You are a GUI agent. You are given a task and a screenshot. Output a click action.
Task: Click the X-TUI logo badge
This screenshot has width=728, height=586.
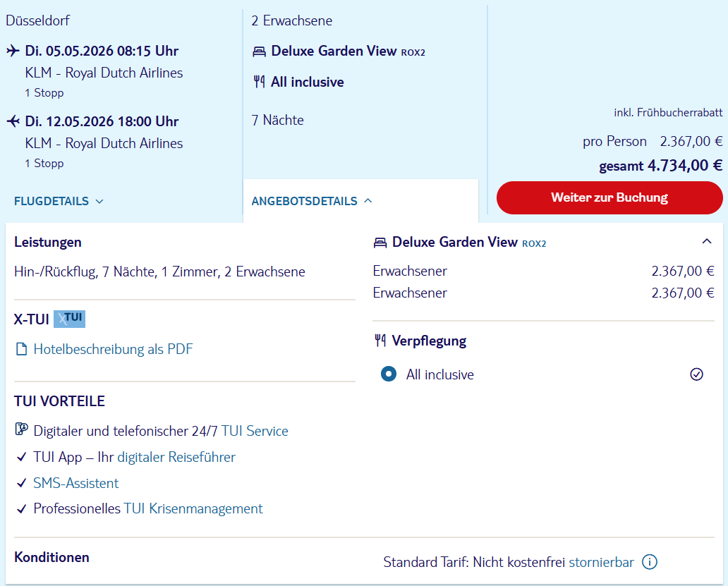coord(69,319)
